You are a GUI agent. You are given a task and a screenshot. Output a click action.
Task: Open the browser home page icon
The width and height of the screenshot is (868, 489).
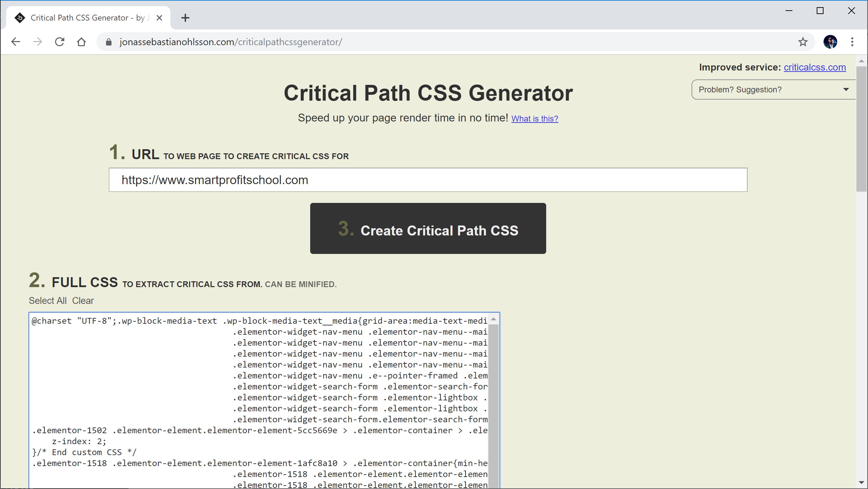click(81, 42)
